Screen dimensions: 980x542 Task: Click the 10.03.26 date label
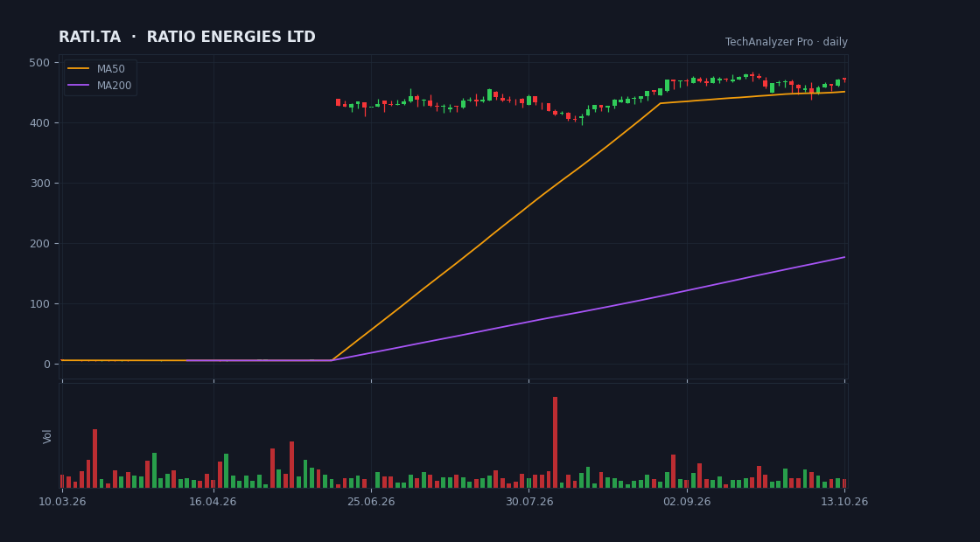tap(62, 502)
